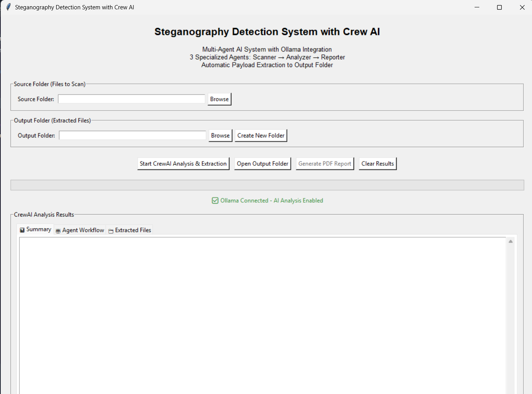The height and width of the screenshot is (394, 532).
Task: Click the empty analysis progress bar
Action: coord(267,185)
